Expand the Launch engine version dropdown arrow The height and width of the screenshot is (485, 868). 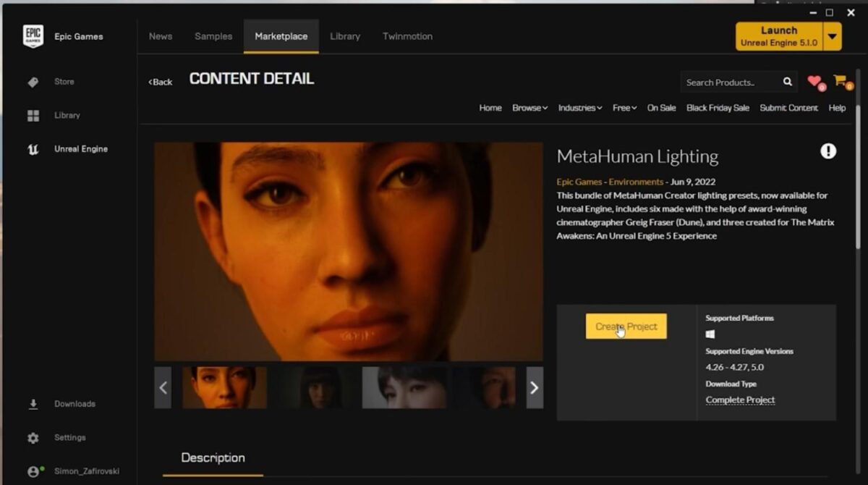[x=833, y=36]
